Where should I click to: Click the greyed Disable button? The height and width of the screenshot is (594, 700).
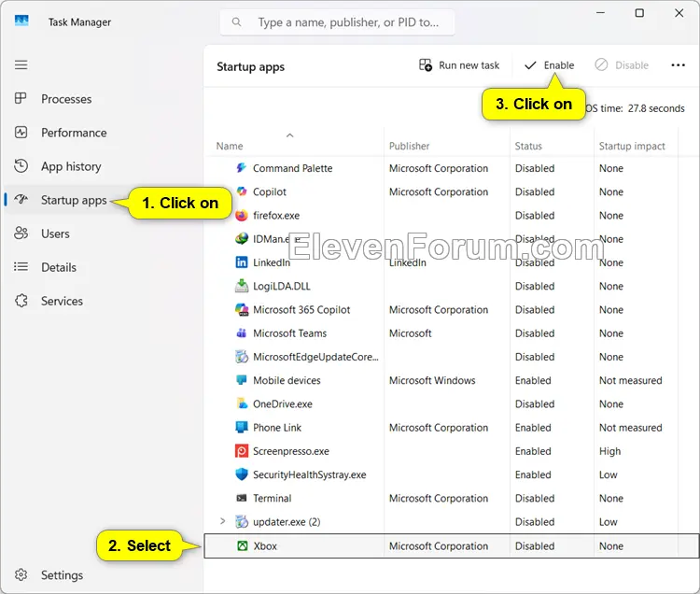tap(622, 65)
